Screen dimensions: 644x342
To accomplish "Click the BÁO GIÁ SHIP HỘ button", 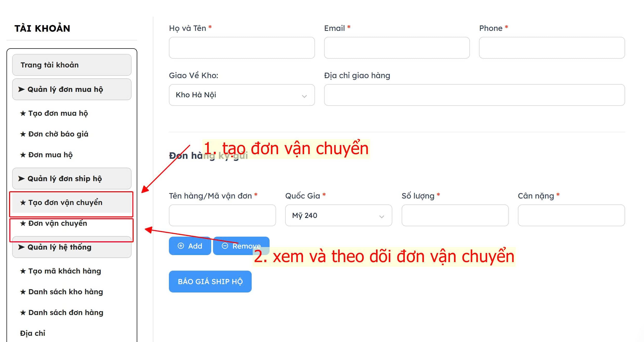I will pos(210,282).
